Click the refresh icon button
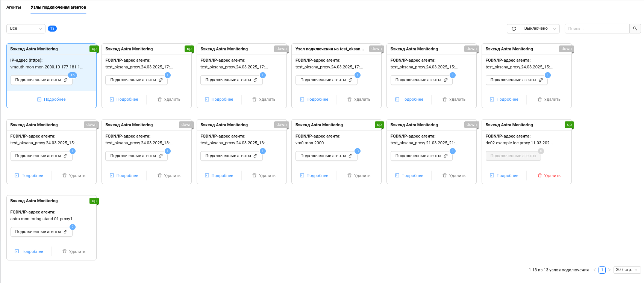 [514, 29]
